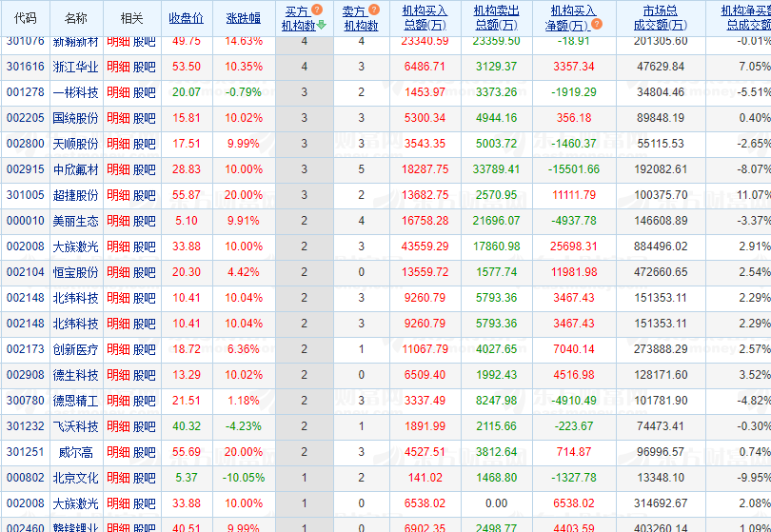The height and width of the screenshot is (532, 771).
Task: Sort by 市场总成交额(万) column header
Action: (x=661, y=18)
